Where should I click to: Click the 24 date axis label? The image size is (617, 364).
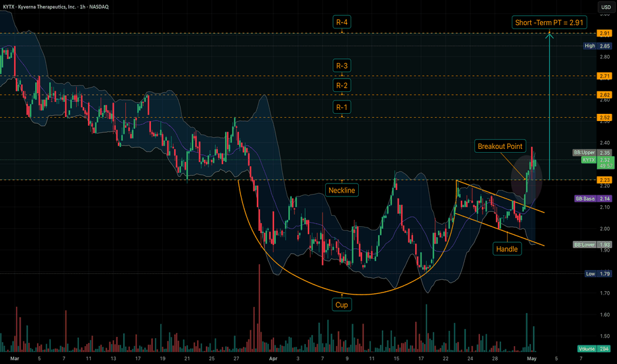[x=470, y=359]
